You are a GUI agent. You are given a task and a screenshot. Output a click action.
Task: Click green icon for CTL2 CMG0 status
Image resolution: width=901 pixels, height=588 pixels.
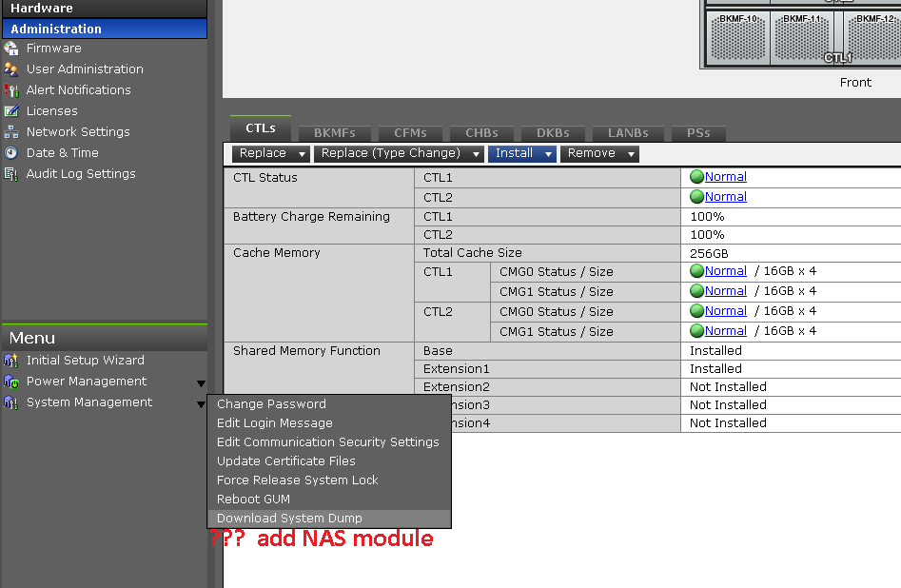point(696,311)
